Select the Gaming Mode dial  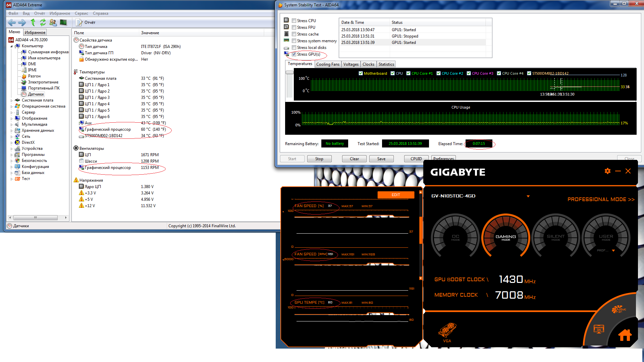(505, 237)
